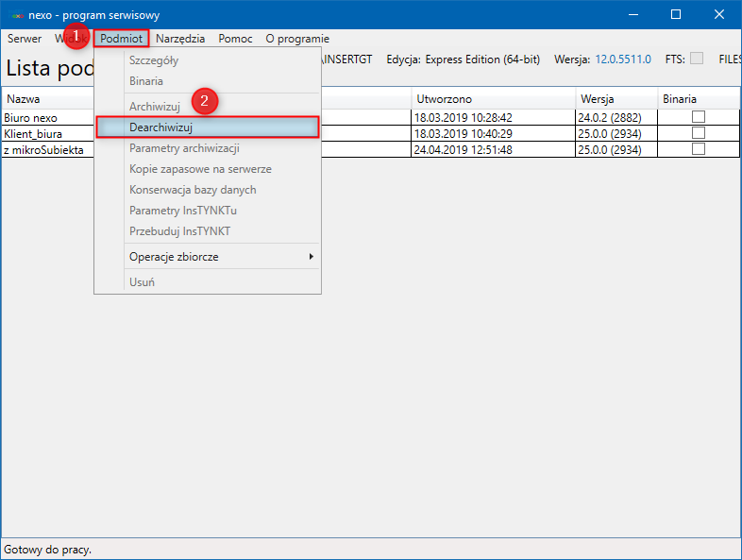742x560 pixels.
Task: Select Konserwacja bazy danych option
Action: coord(193,190)
